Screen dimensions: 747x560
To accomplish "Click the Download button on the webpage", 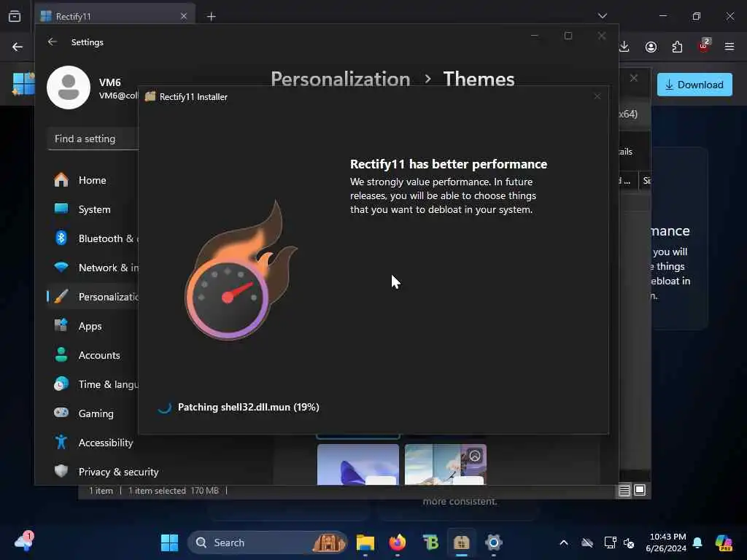I will [x=694, y=85].
